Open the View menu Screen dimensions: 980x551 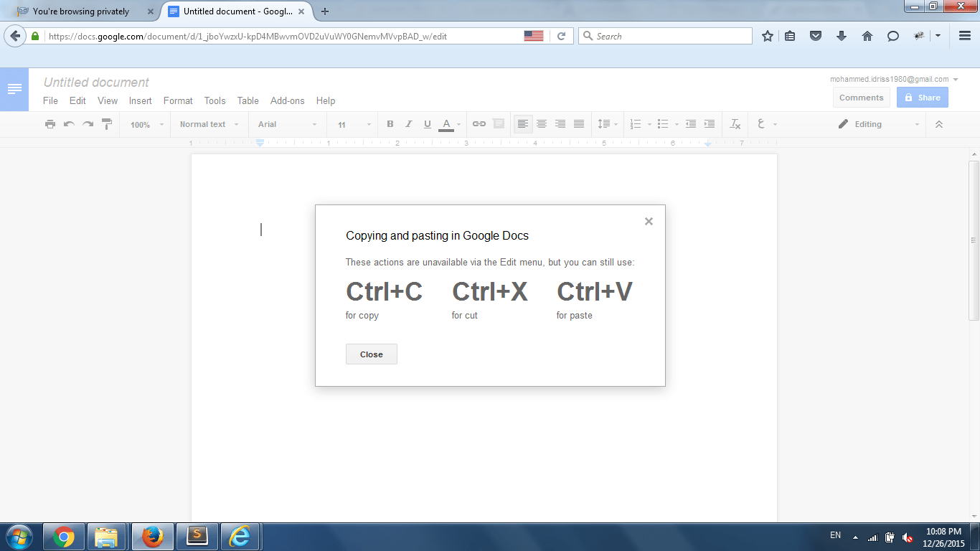[108, 100]
